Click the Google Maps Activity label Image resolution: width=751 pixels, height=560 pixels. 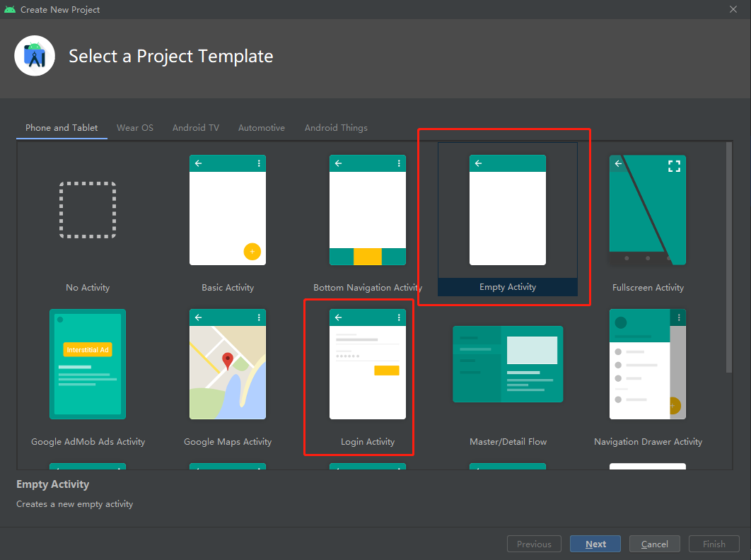tap(228, 442)
